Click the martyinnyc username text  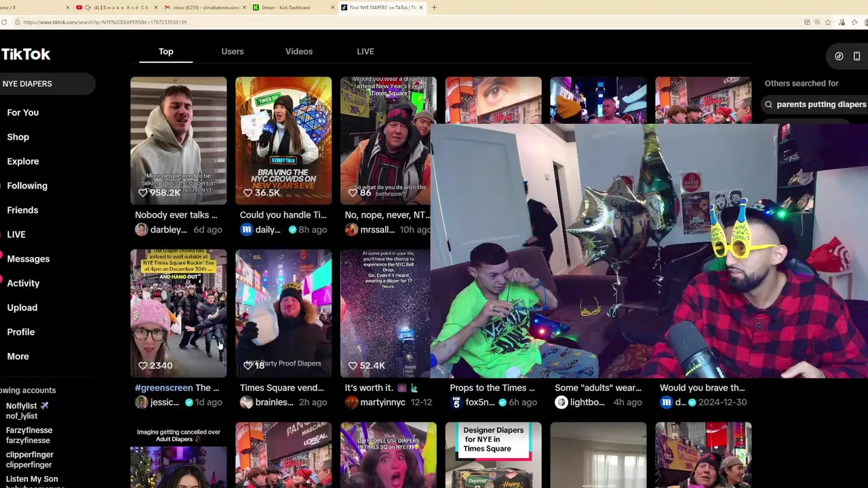coord(384,403)
